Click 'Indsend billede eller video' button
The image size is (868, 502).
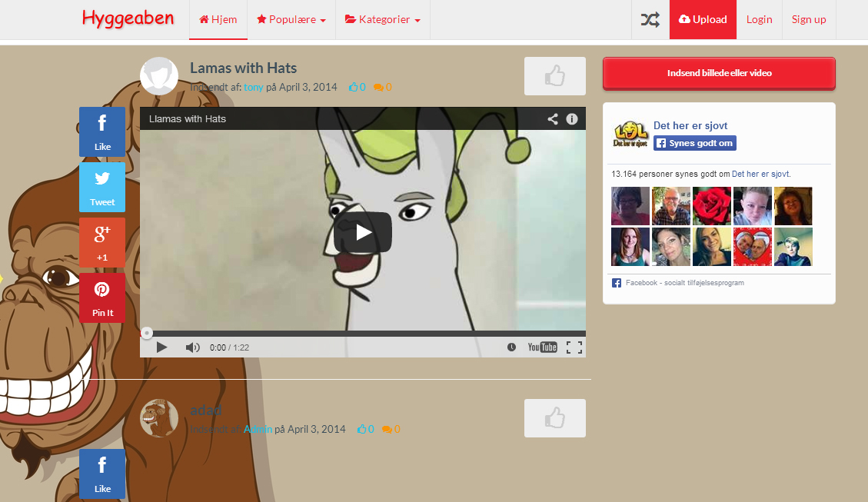[719, 73]
